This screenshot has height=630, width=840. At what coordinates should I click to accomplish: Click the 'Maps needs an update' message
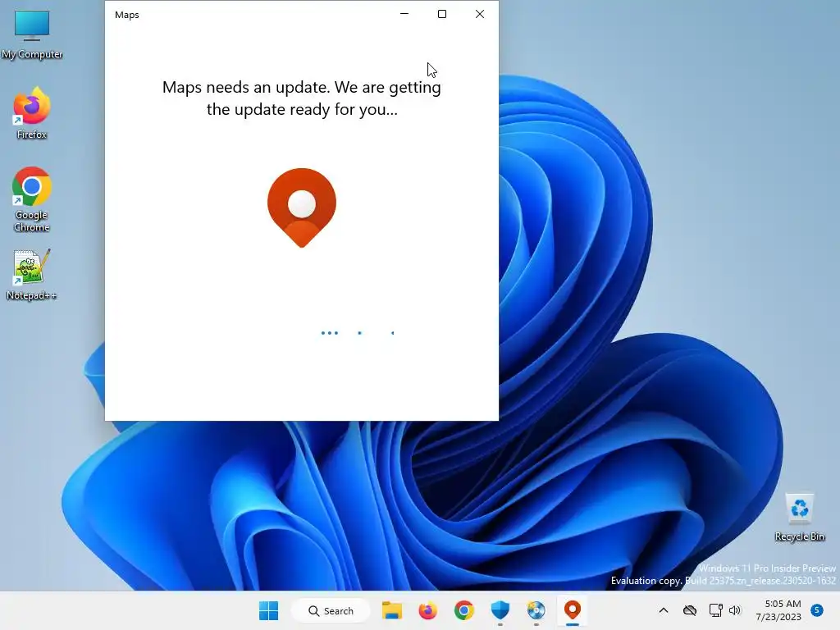[302, 98]
